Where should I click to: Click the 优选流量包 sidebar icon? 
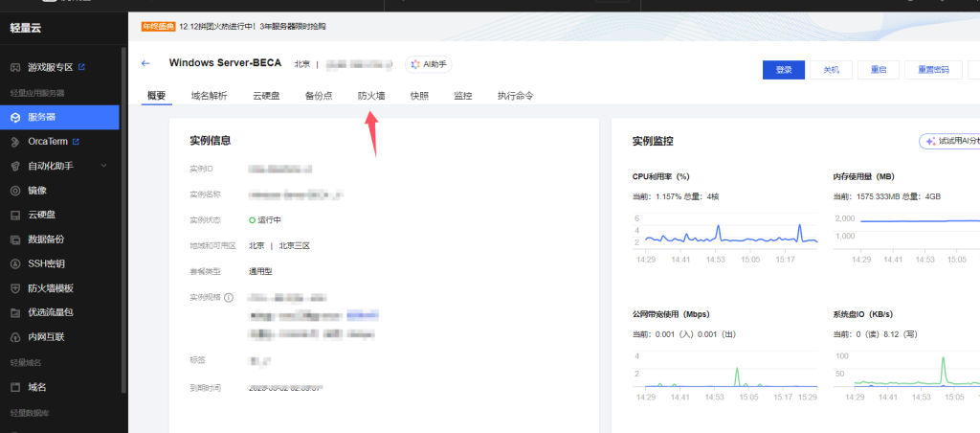coord(15,312)
